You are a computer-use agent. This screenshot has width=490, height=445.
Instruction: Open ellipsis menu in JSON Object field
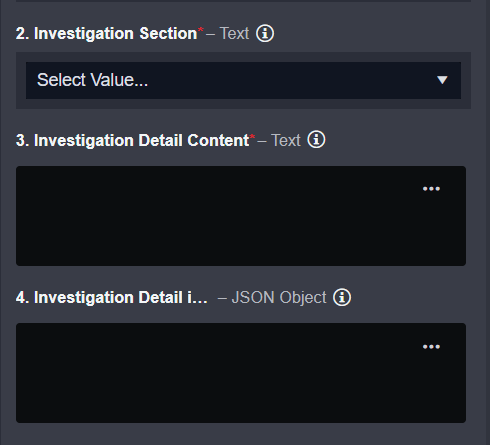pyautogui.click(x=431, y=347)
